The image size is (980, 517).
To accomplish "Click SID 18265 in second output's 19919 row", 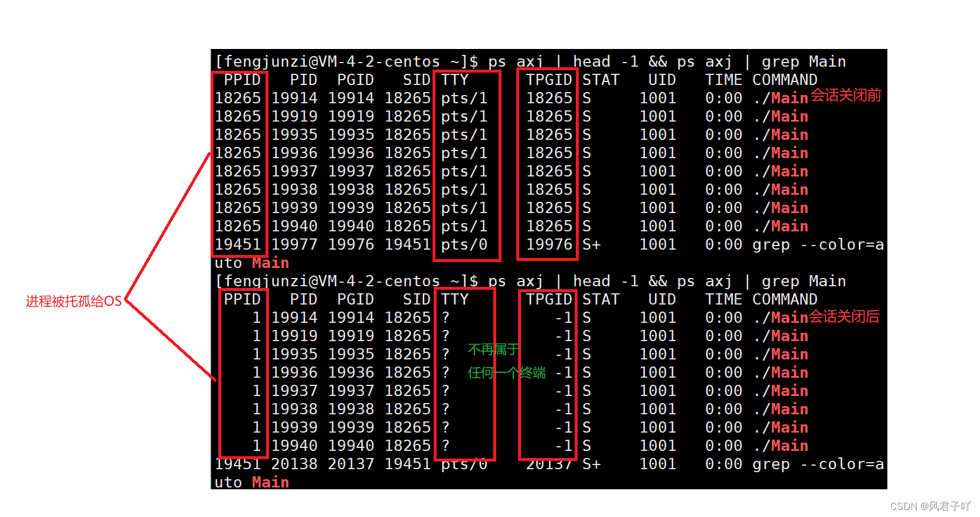I will pyautogui.click(x=408, y=336).
